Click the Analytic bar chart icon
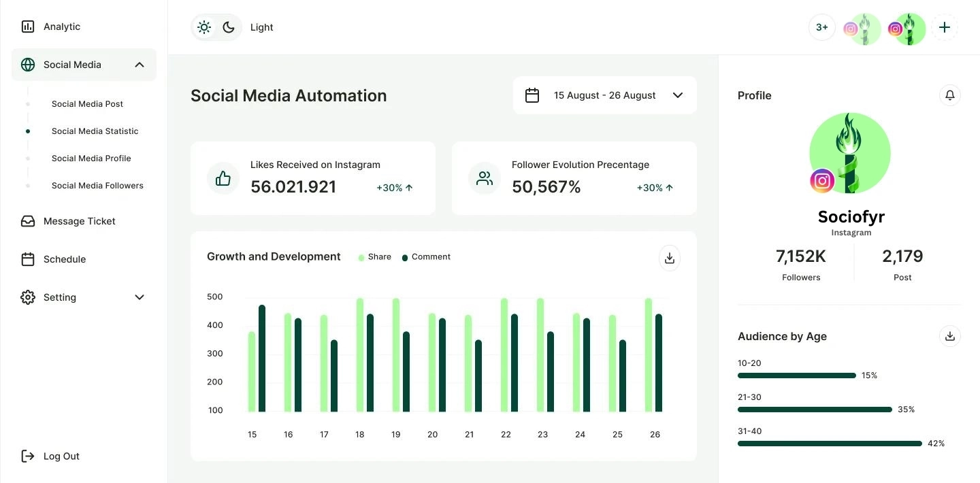The width and height of the screenshot is (980, 483). [x=28, y=27]
